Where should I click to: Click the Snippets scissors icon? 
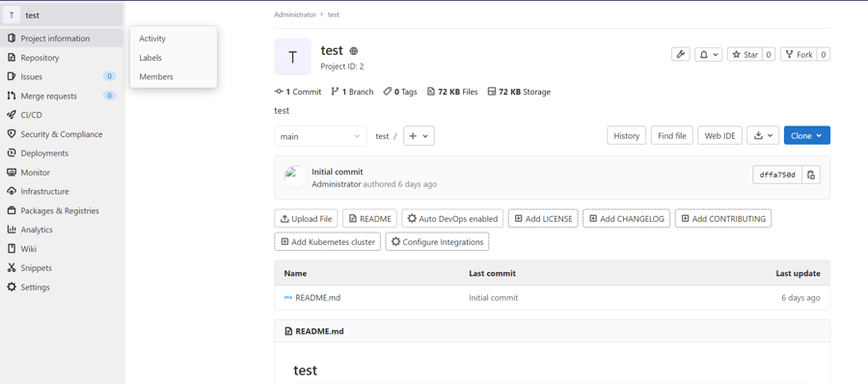(x=11, y=267)
